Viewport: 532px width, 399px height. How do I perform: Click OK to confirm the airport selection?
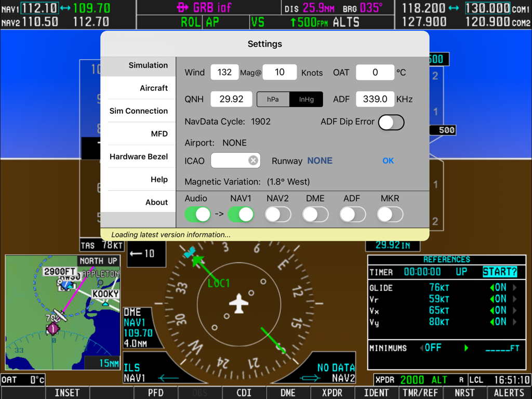point(388,161)
